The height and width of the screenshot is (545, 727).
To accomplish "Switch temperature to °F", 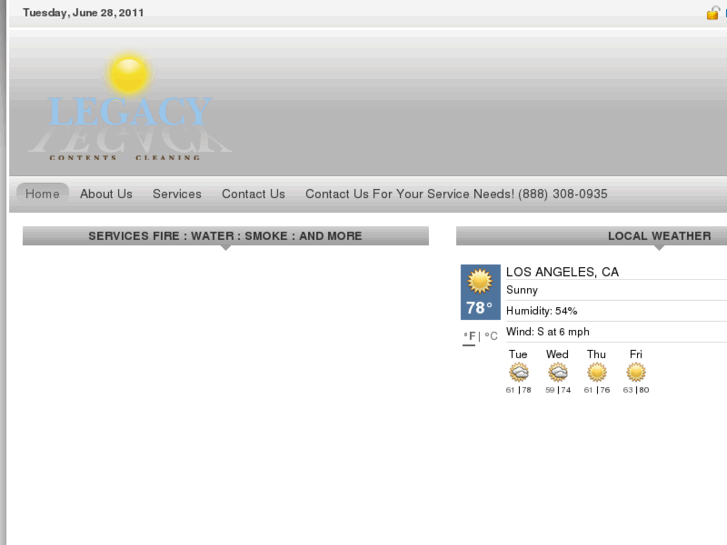I will pos(470,336).
